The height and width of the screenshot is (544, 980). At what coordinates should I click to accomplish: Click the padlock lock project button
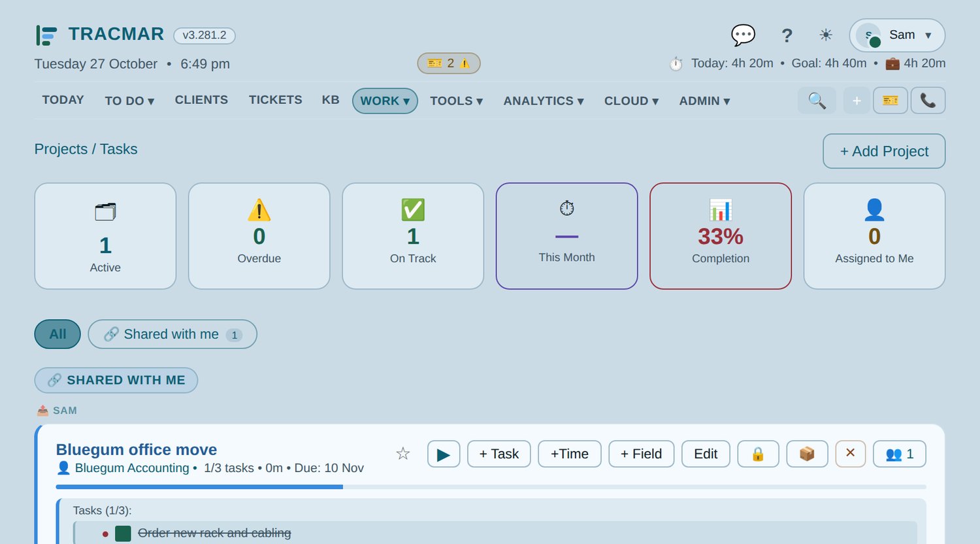pyautogui.click(x=758, y=454)
